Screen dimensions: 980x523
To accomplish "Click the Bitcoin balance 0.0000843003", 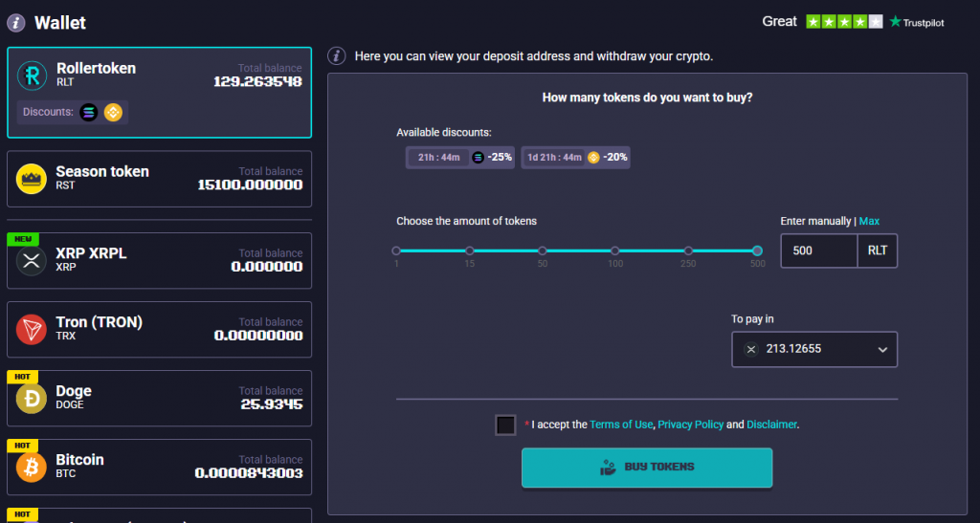I will pos(249,473).
